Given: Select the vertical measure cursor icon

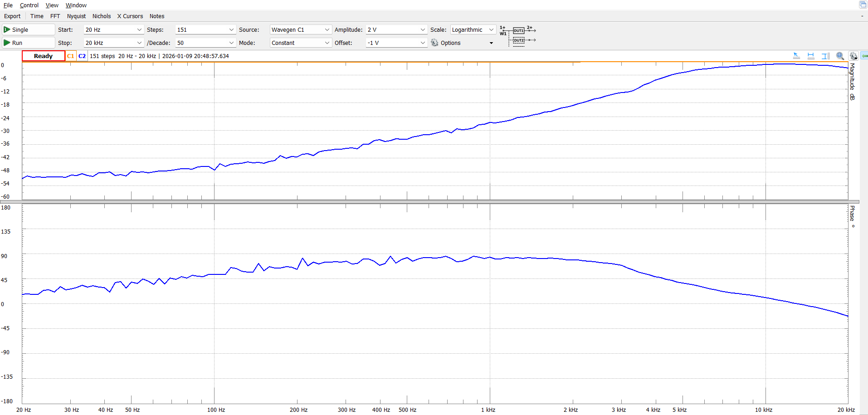Looking at the screenshot, I should pos(825,56).
